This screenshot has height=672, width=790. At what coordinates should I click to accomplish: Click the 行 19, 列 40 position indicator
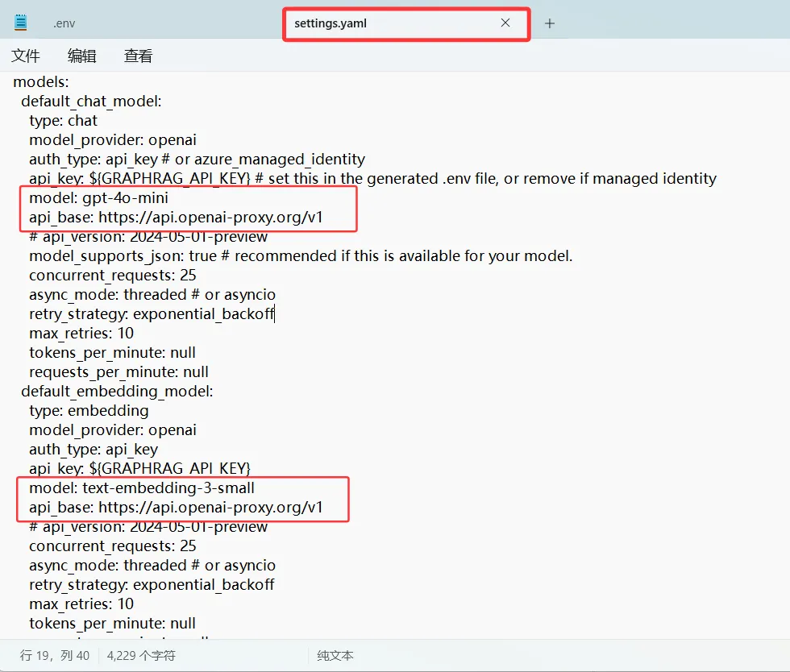click(x=53, y=655)
